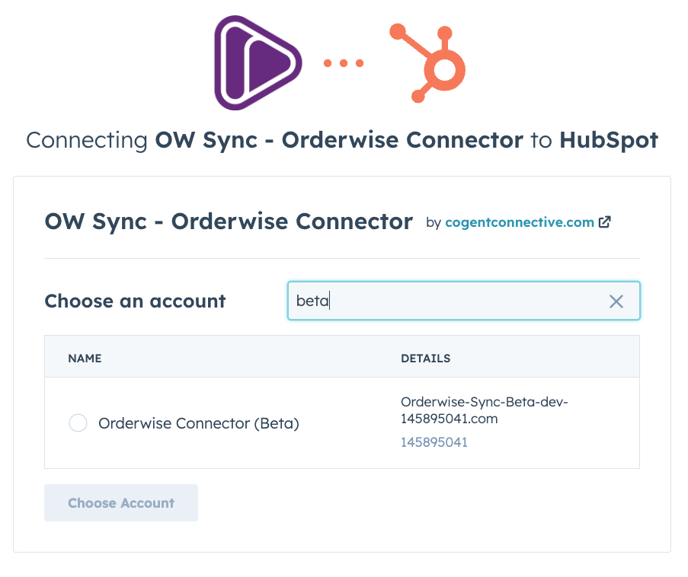Click the external link arrow icon
This screenshot has height=577, width=688.
pos(605,222)
